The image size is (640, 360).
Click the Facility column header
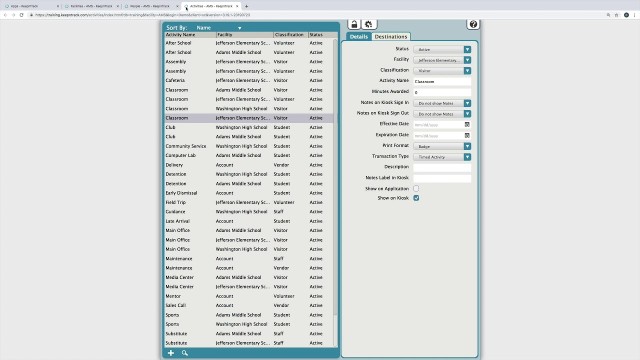click(244, 35)
